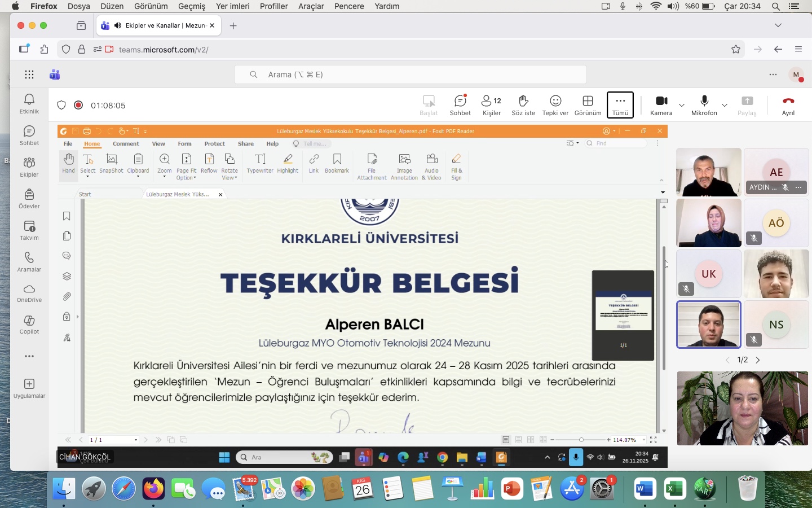The image size is (812, 508).
Task: Bookmark page with the star icon
Action: point(735,50)
